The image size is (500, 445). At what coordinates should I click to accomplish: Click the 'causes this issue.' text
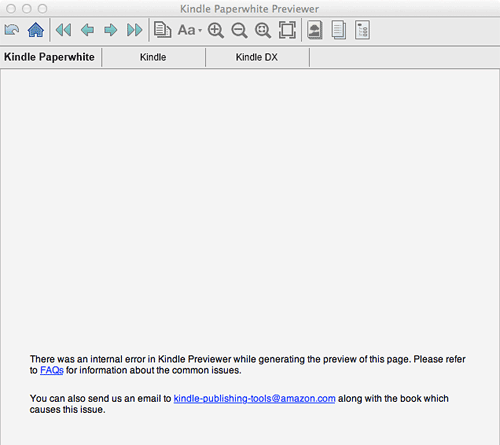click(x=67, y=410)
